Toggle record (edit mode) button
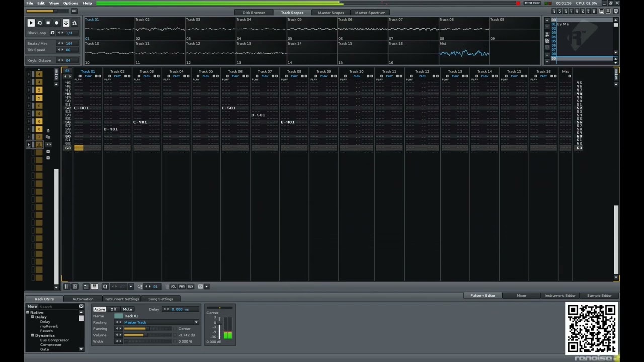Screen dimensions: 644x362 click(x=56, y=23)
